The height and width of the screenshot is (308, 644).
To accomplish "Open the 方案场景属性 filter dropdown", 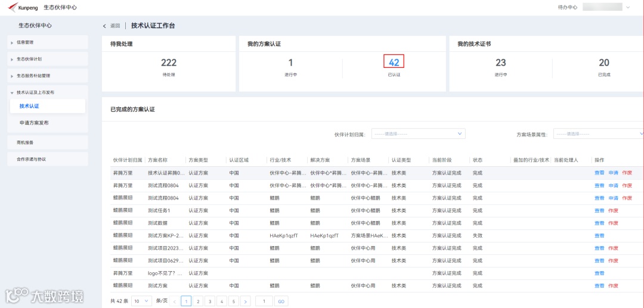I will click(x=599, y=133).
